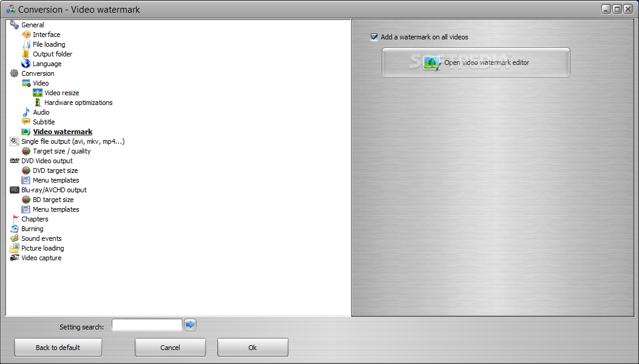Open Video resize settings
The height and width of the screenshot is (364, 639).
click(61, 93)
